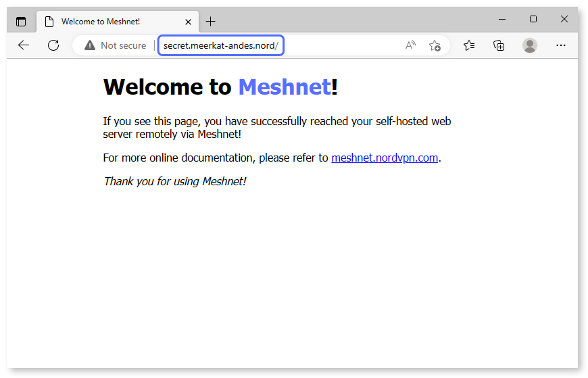Viewport: 588px width, 378px height.
Task: Open Settings and more menu
Action: (560, 45)
